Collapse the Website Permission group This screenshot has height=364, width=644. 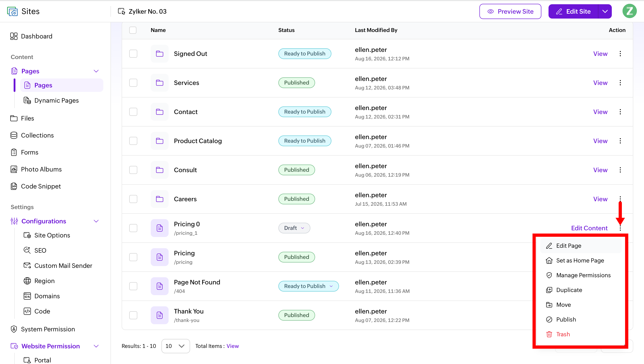click(x=96, y=346)
